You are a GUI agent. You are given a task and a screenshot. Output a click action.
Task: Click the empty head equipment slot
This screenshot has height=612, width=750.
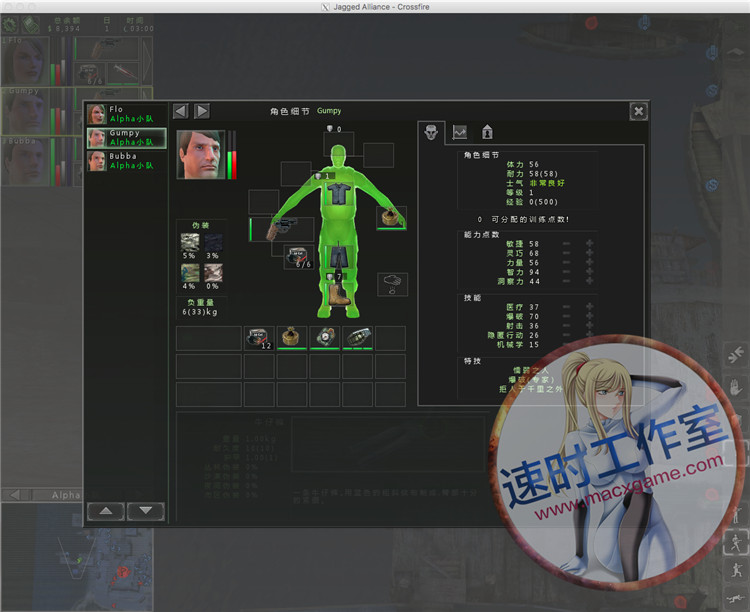(339, 145)
